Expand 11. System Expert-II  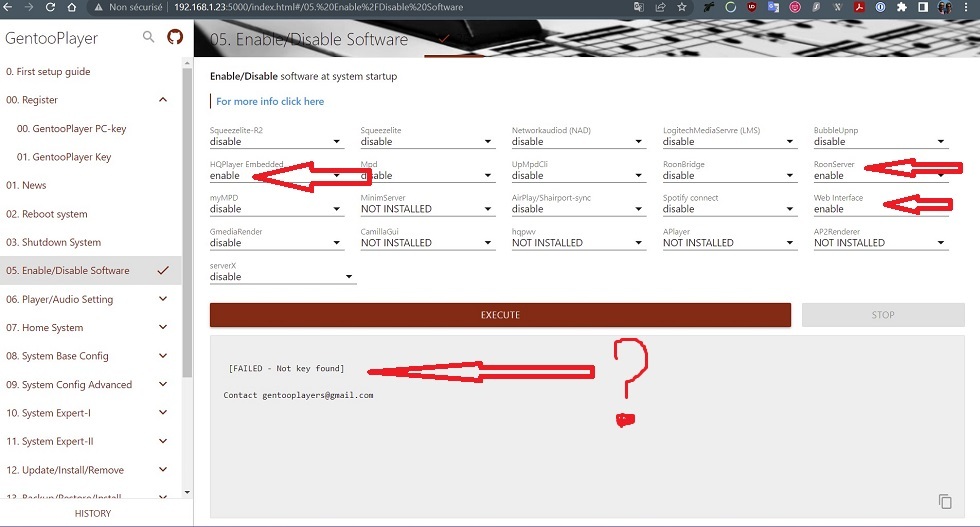coord(163,441)
